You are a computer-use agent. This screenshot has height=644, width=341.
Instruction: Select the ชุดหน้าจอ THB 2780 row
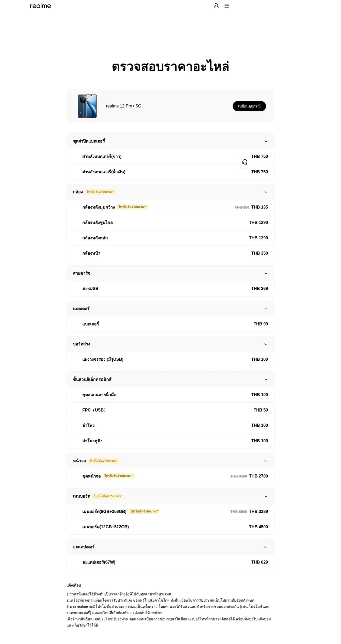click(x=170, y=476)
